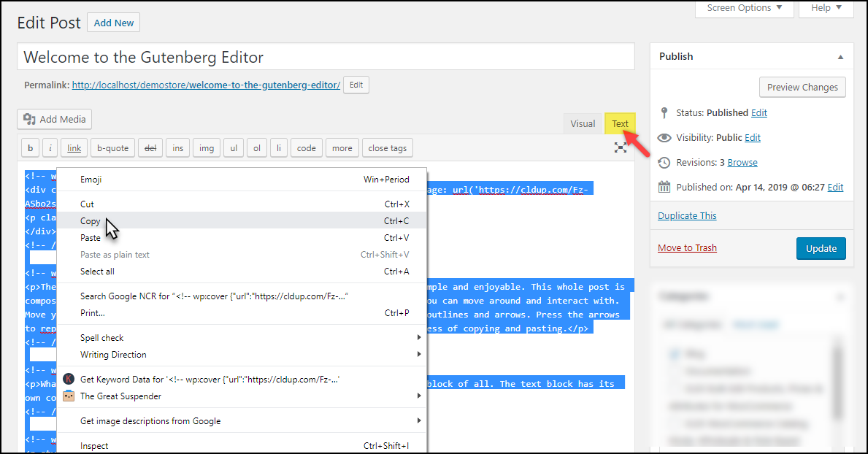Click Edit link next to Status Published
Viewport: 868px width, 454px height.
point(759,112)
